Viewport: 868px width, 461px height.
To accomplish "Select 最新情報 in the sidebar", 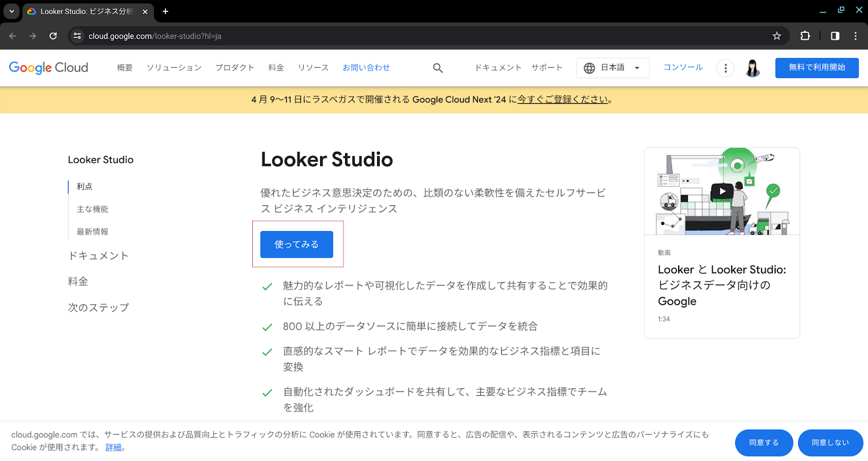I will (x=92, y=232).
